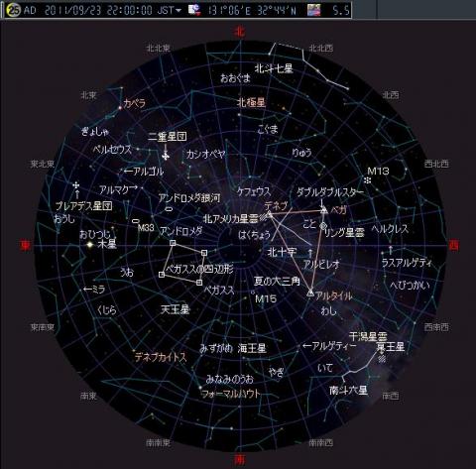476x469 pixels.
Task: Click the 東北東 compass label
Action: [x=43, y=164]
